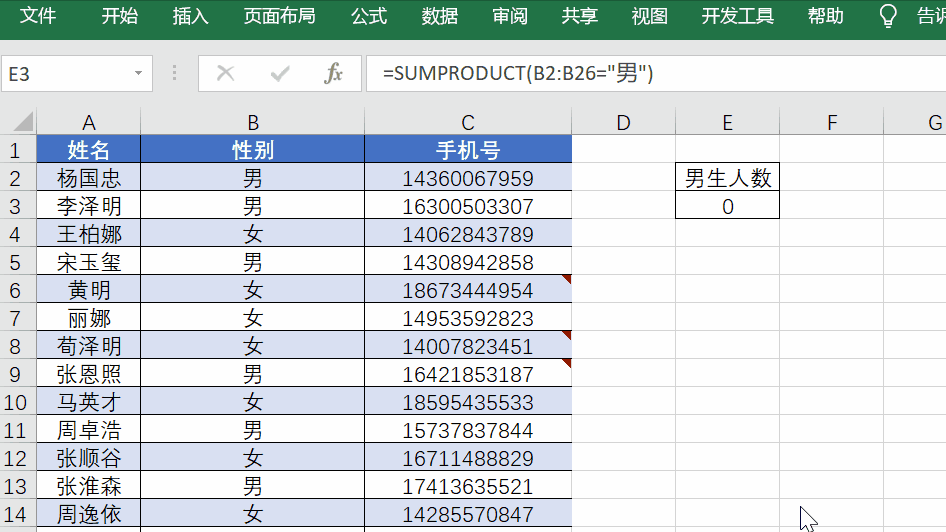Switch to the 页面布局 tab
This screenshot has height=532, width=946.
click(x=279, y=16)
